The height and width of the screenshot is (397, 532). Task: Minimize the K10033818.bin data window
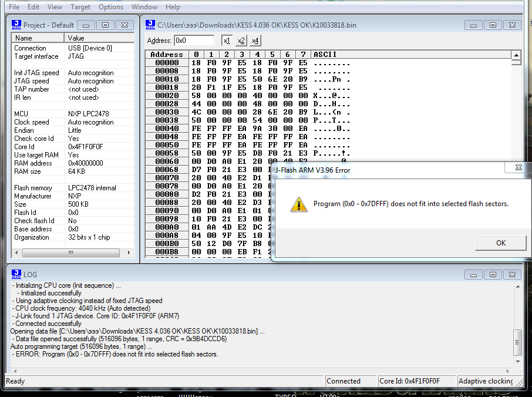474,25
